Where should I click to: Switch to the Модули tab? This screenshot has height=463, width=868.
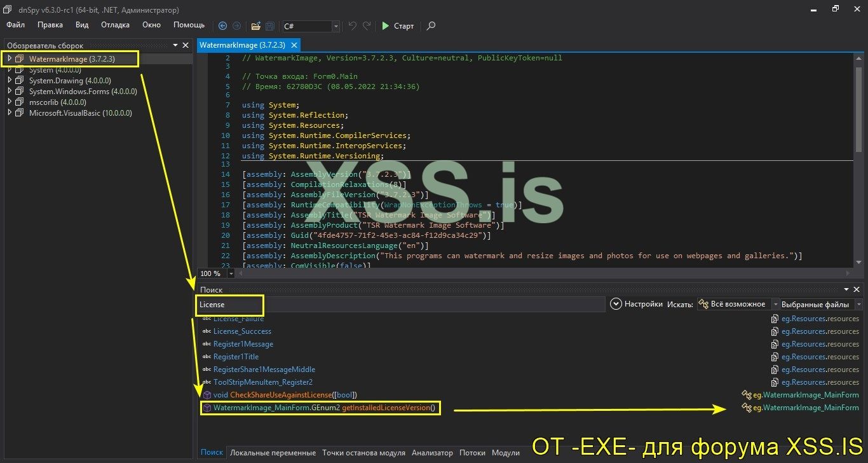(506, 453)
